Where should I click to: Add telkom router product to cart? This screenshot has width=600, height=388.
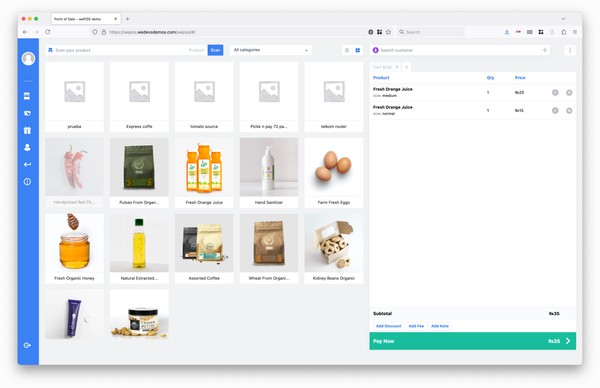334,97
